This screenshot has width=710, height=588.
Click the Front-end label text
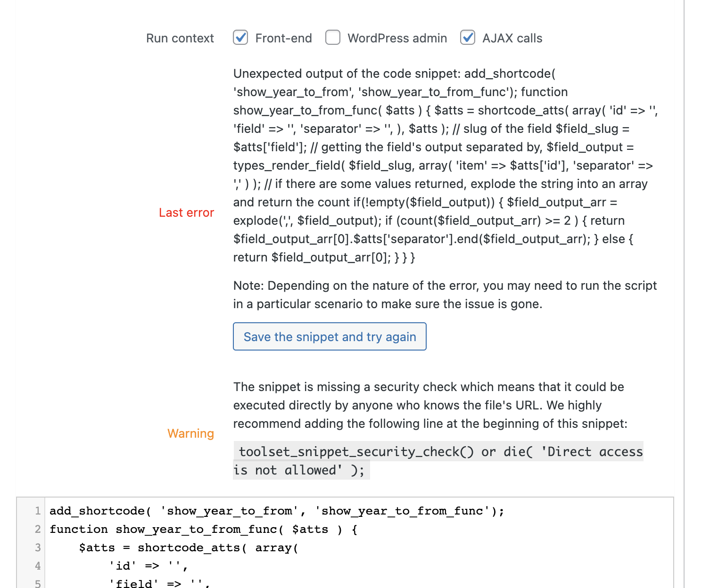[x=283, y=38]
